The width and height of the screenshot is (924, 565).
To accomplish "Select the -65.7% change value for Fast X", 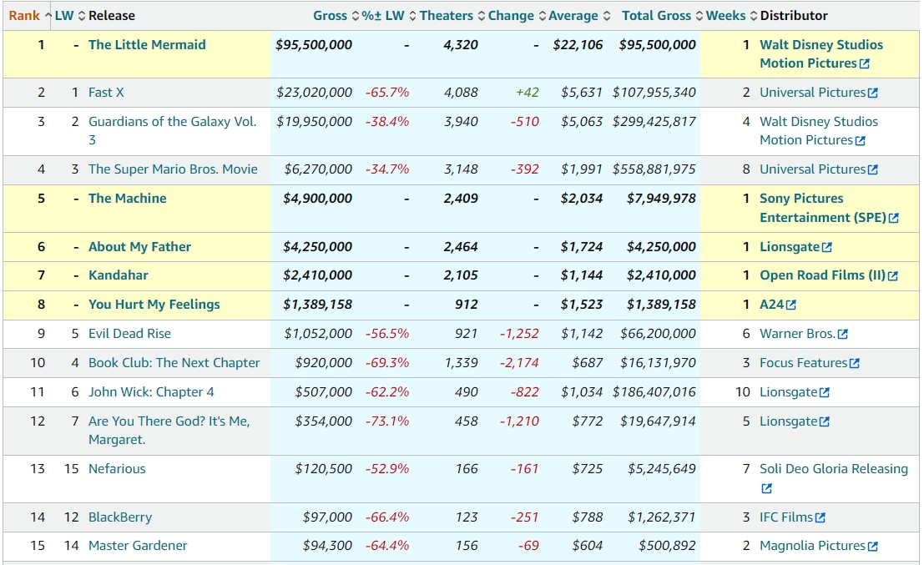I will pyautogui.click(x=387, y=93).
